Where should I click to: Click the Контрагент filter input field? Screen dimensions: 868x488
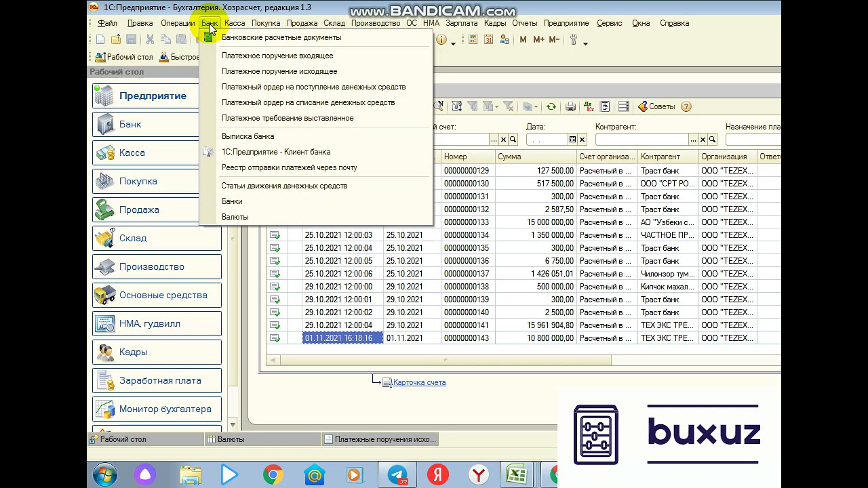[x=642, y=140]
